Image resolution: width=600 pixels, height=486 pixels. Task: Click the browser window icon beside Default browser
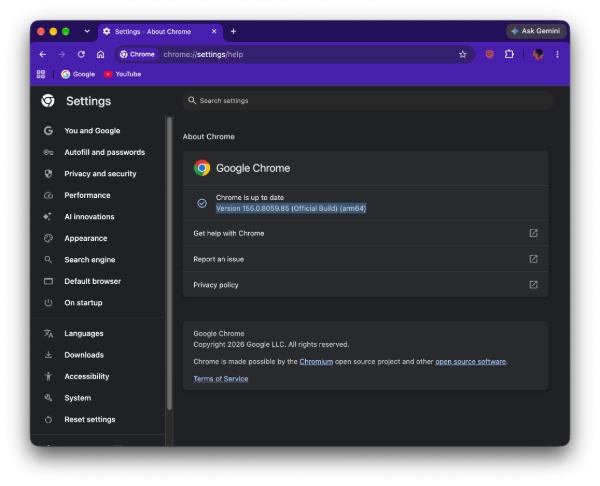[x=48, y=281]
